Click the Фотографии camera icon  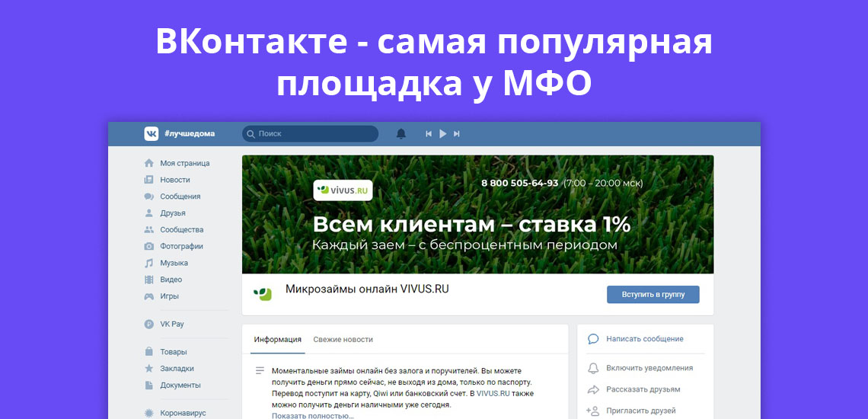[149, 246]
